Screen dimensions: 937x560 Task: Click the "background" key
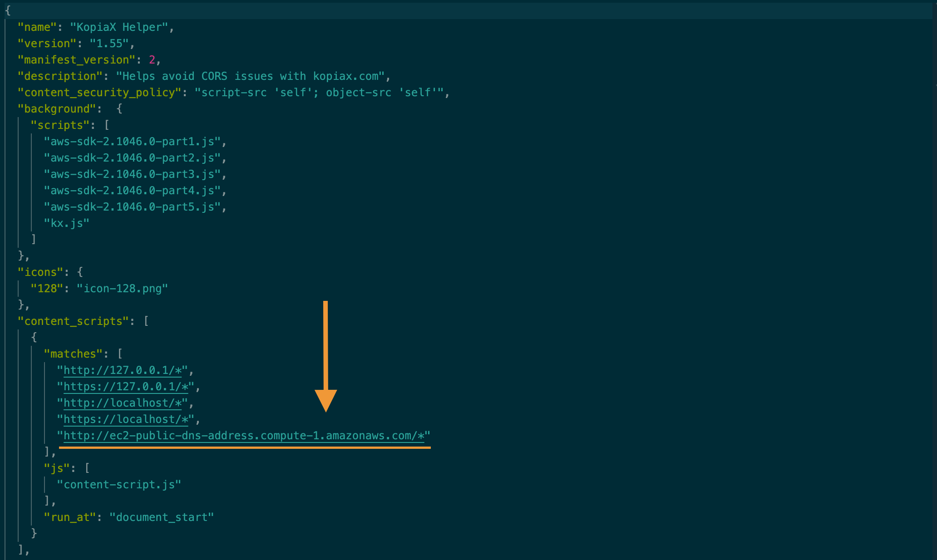coord(57,109)
